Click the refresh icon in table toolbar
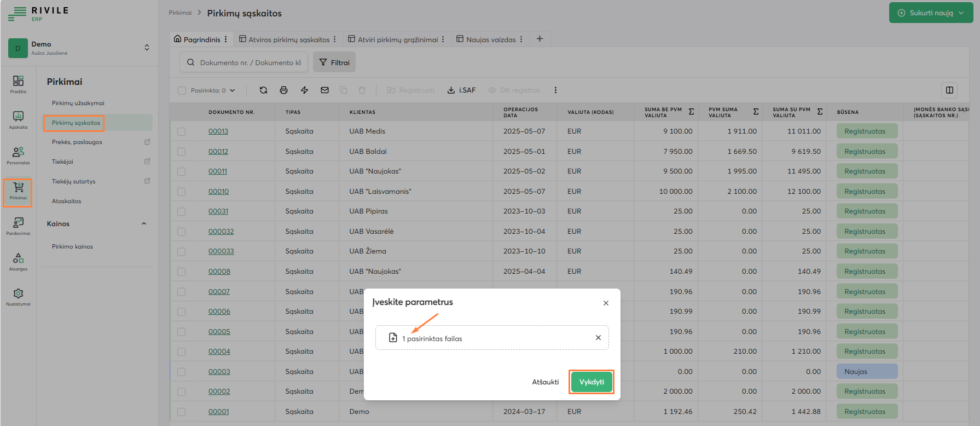 click(263, 90)
